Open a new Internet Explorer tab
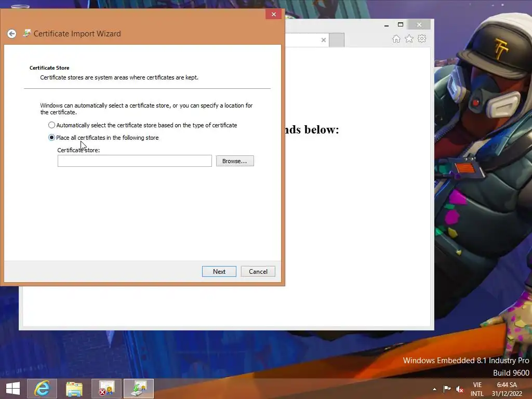532x399 pixels. (x=337, y=40)
